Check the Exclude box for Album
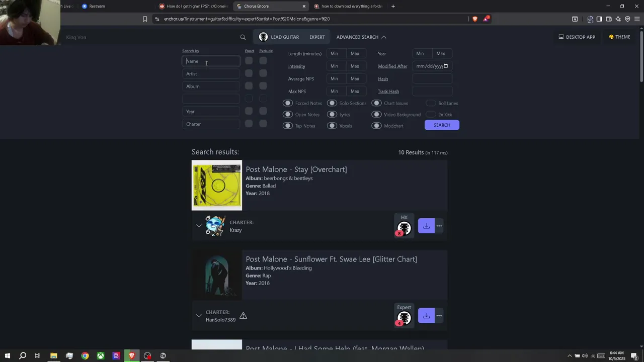Screen dimensions: 644x362 point(263,86)
